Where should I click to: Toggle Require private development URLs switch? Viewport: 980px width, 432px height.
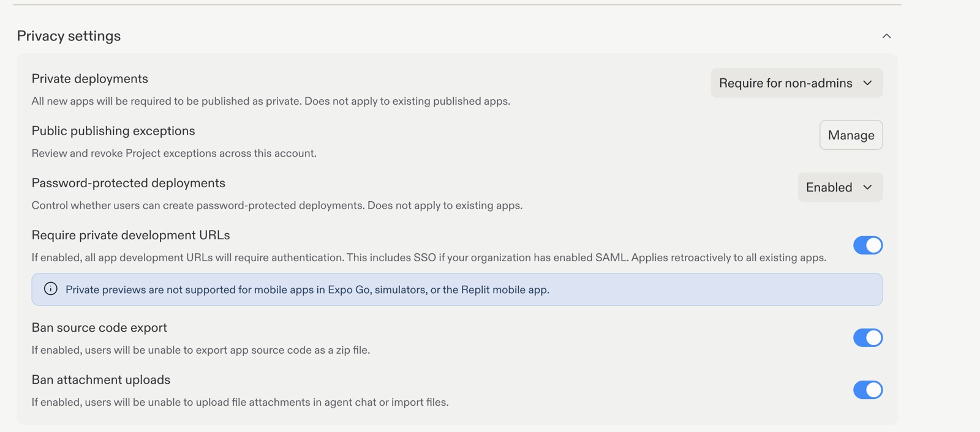coord(868,245)
